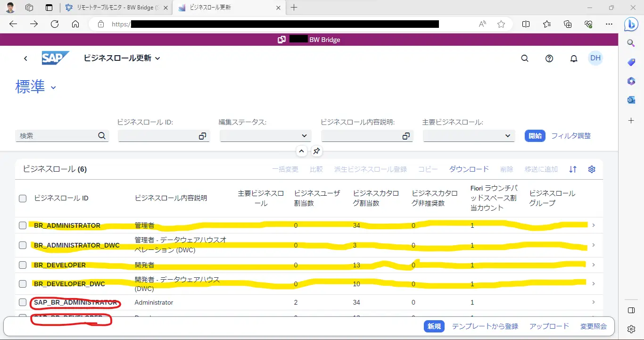Viewport: 644px width, 340px height.
Task: Click 変更照会 button
Action: (x=594, y=326)
